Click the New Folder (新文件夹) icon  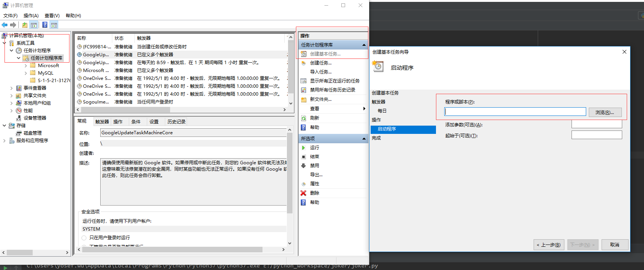[303, 99]
